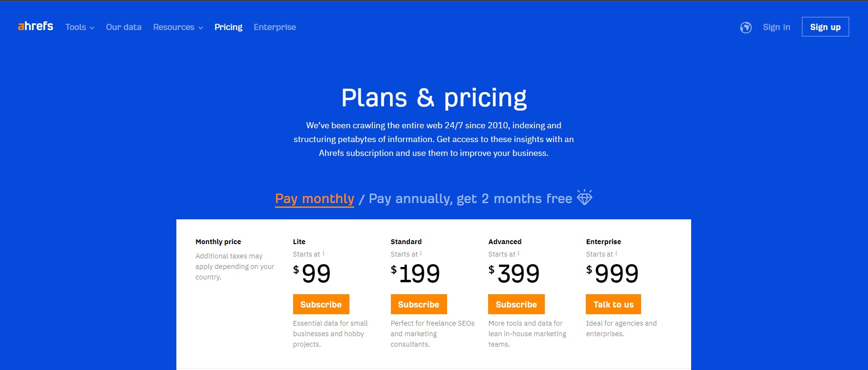This screenshot has height=370, width=868.
Task: Click info icon next to Lite Starts at
Action: pos(324,253)
